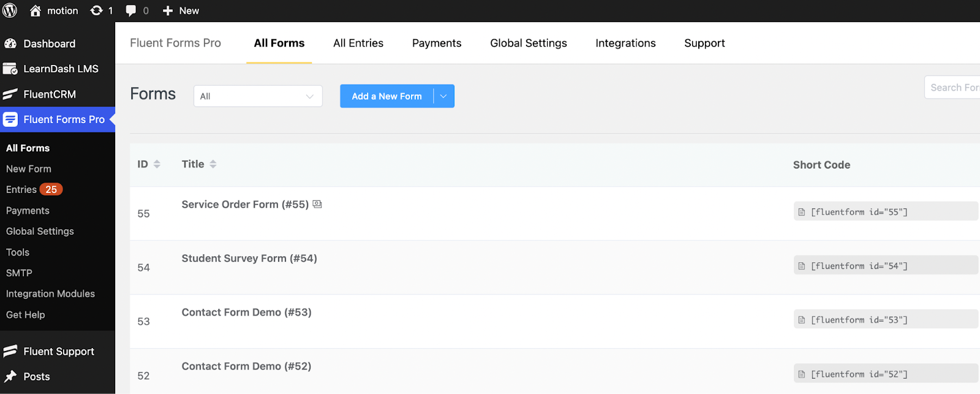
Task: Open the comments bubble icon
Action: pyautogui.click(x=137, y=10)
